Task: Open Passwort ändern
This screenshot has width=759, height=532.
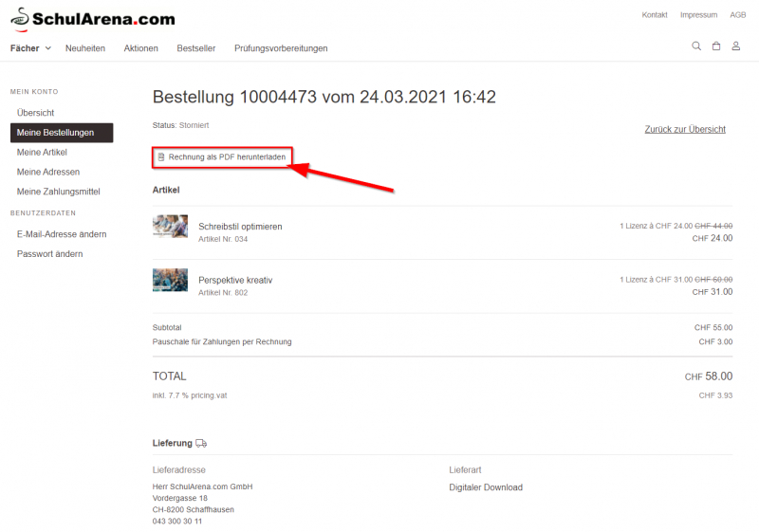Action: (x=49, y=254)
